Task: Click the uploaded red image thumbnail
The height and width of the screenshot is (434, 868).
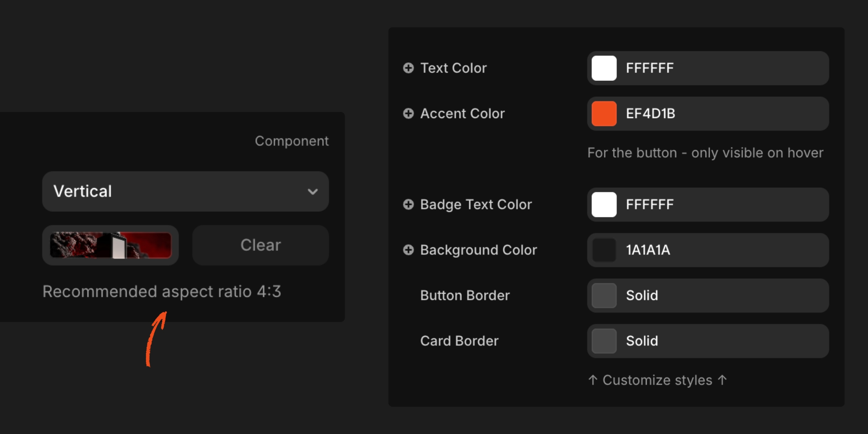Action: (x=110, y=245)
